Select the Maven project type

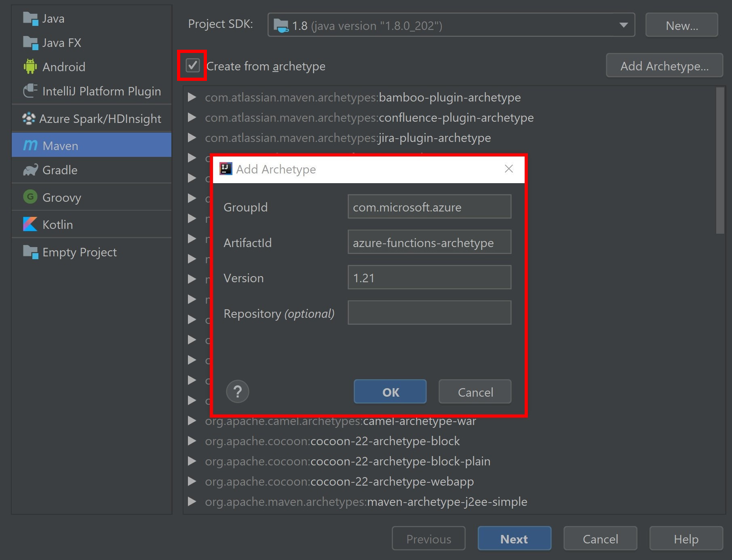(x=91, y=146)
